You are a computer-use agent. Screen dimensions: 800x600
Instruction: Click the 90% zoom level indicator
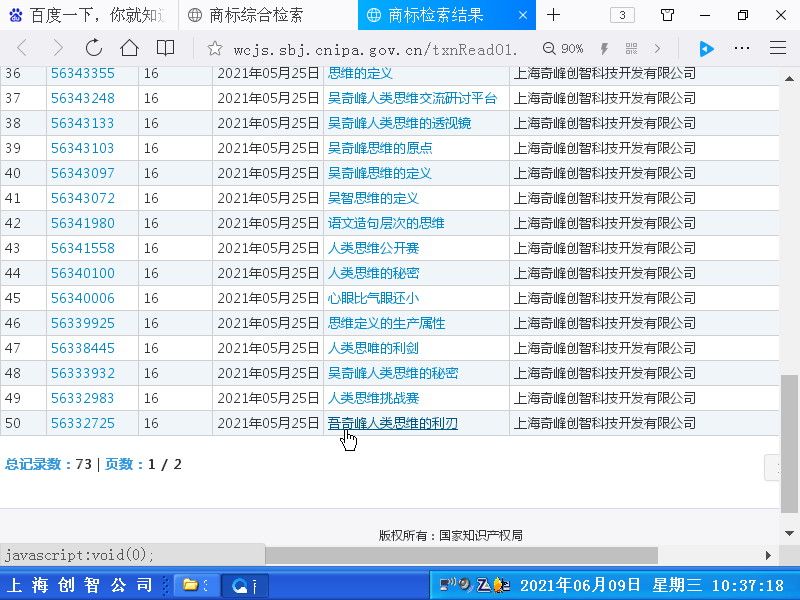pyautogui.click(x=563, y=48)
